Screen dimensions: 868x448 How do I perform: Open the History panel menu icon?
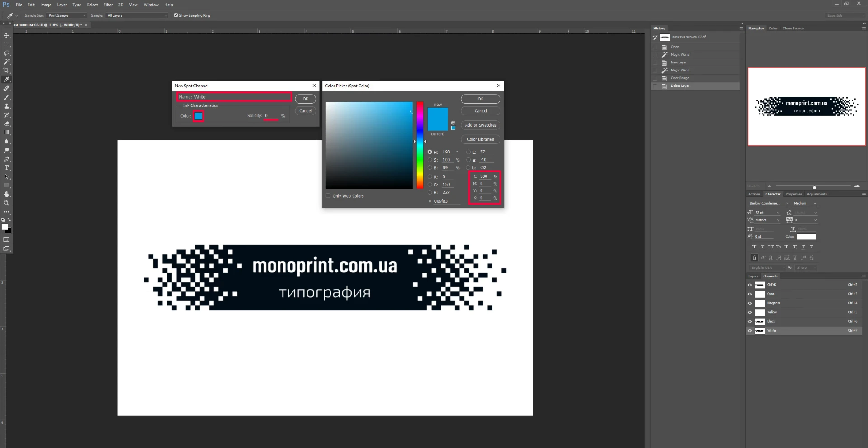741,28
